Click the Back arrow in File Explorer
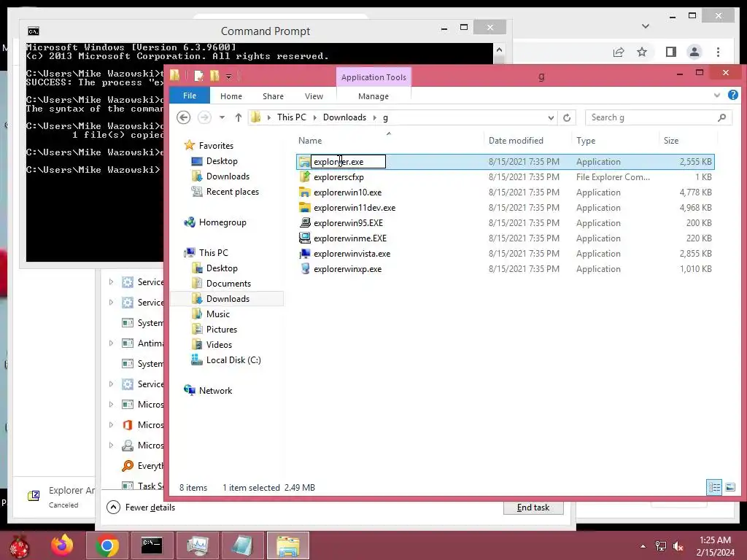Image resolution: width=747 pixels, height=560 pixels. coord(183,117)
